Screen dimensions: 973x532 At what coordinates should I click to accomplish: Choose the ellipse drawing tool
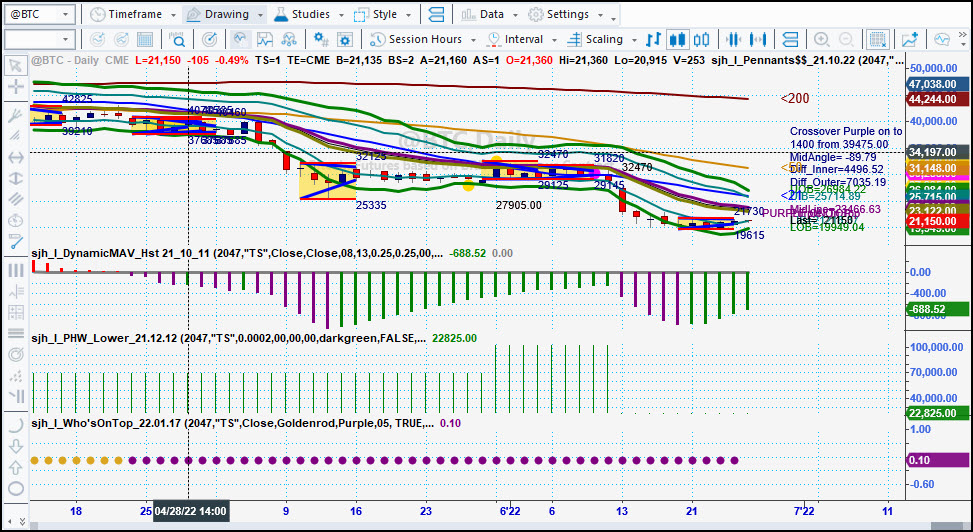click(16, 488)
